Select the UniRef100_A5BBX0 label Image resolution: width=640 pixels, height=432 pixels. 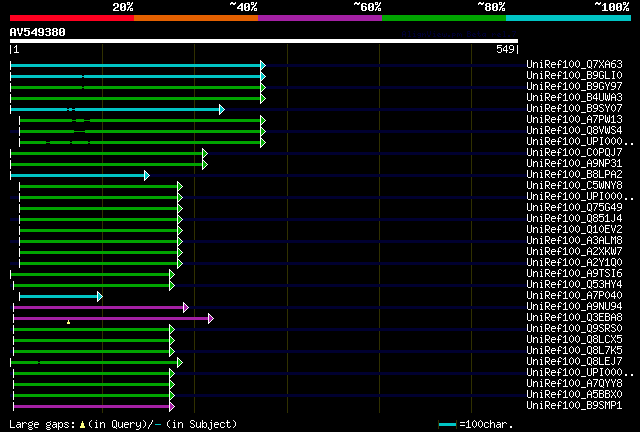tap(574, 395)
